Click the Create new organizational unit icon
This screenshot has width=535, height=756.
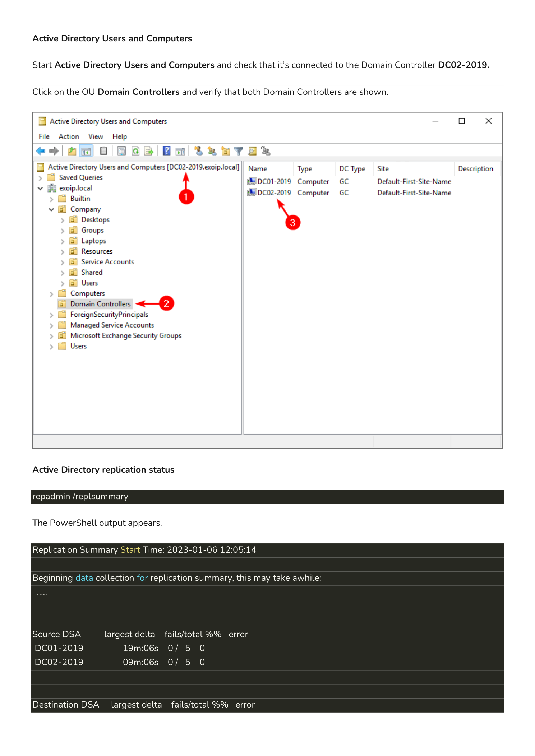click(x=226, y=151)
